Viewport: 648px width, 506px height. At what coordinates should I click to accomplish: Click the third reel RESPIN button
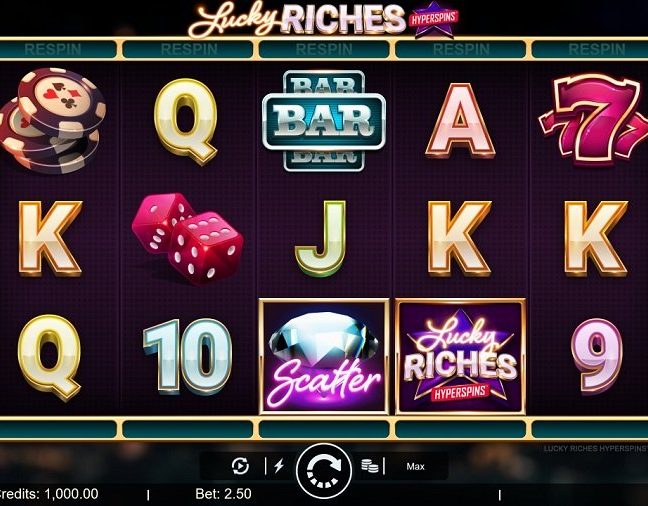point(324,50)
